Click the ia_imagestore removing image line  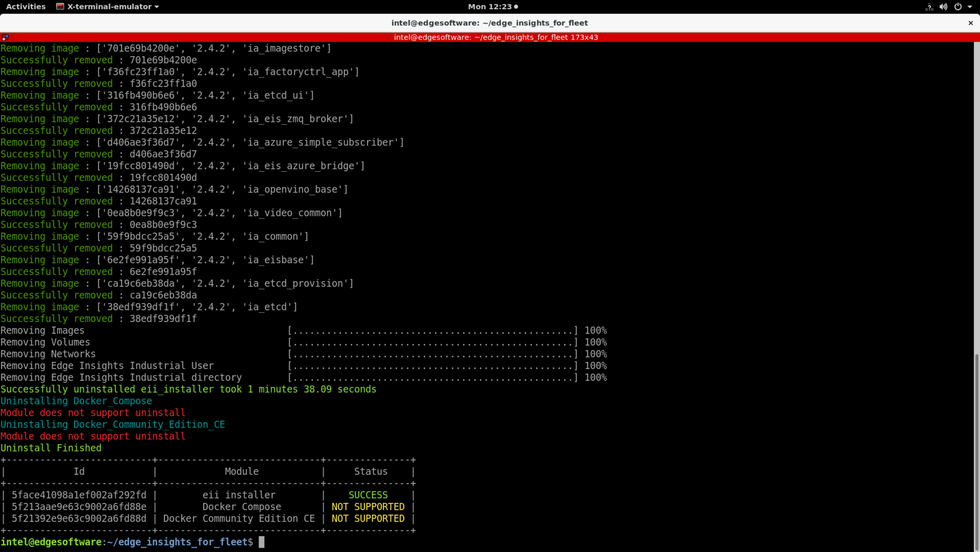[x=166, y=48]
